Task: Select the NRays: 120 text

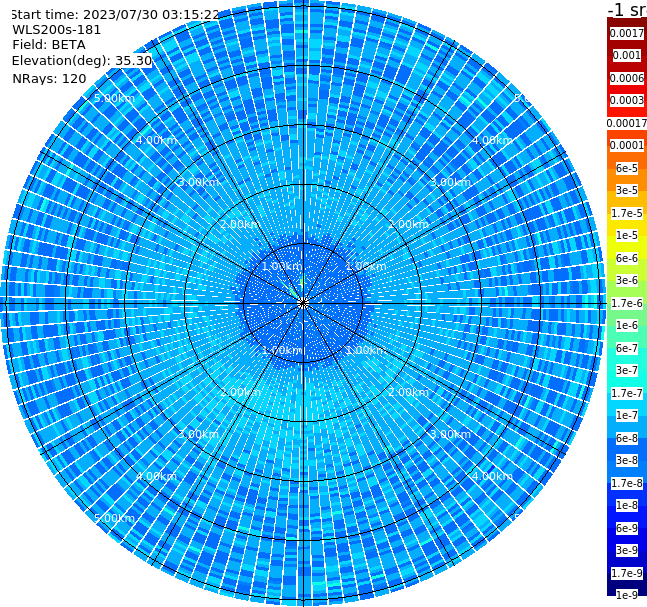Action: point(49,78)
